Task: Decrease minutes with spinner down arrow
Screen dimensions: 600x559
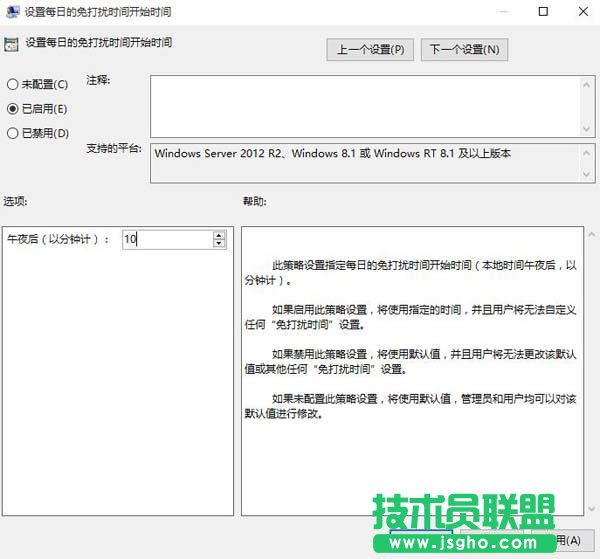Action: [x=219, y=244]
